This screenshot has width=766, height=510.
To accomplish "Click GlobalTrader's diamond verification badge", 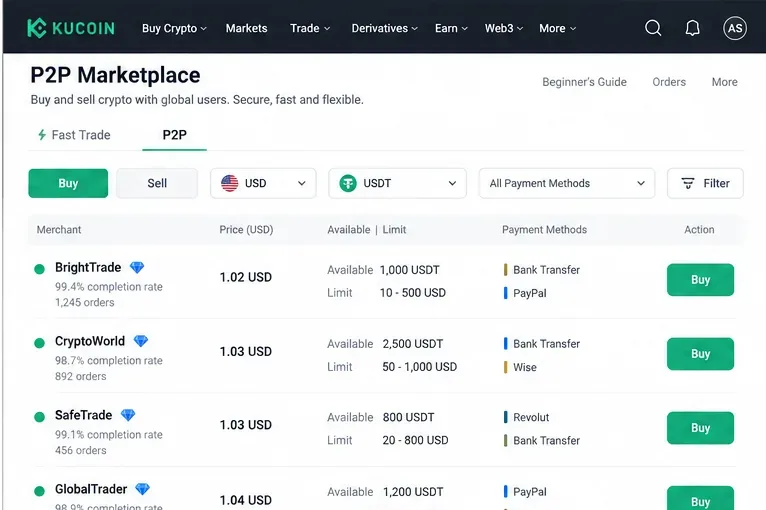I will [x=142, y=489].
